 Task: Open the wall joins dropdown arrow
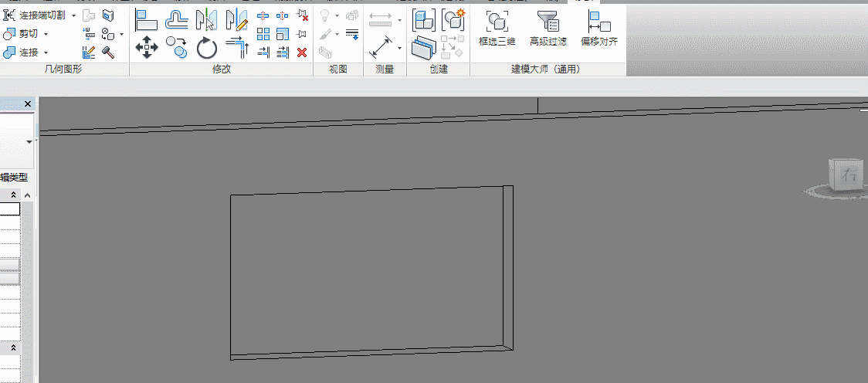point(122,34)
